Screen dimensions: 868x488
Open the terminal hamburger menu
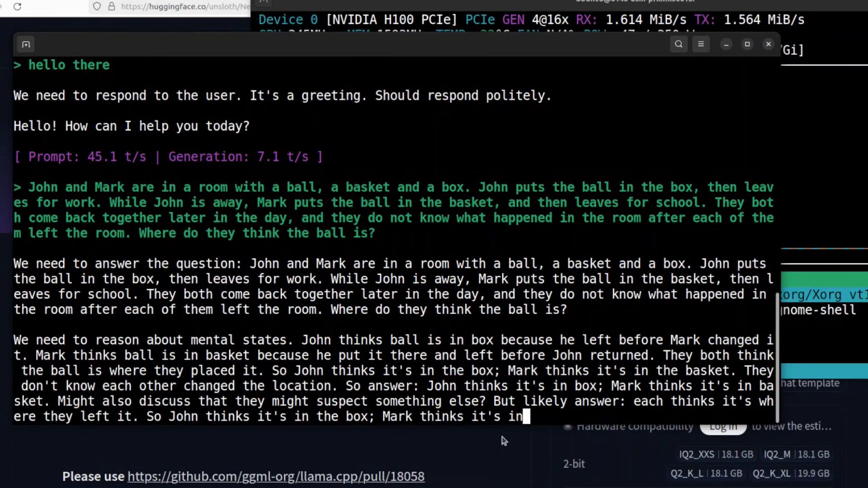[701, 44]
